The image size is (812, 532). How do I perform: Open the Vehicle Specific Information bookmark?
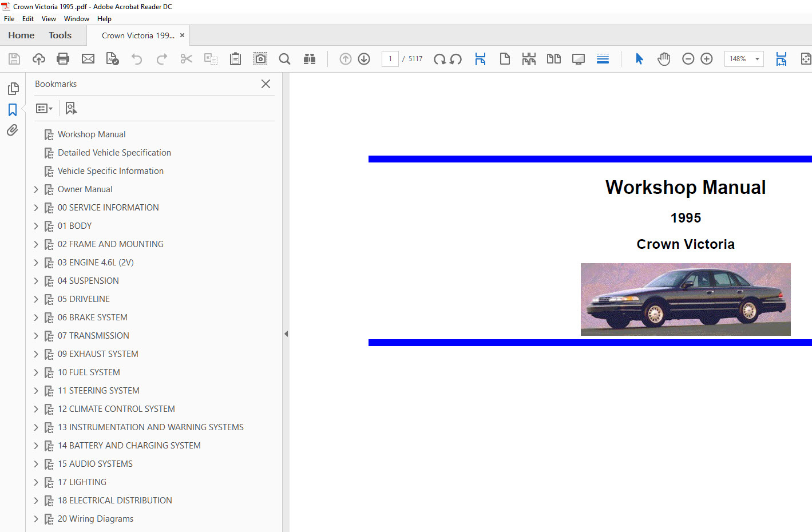[110, 171]
